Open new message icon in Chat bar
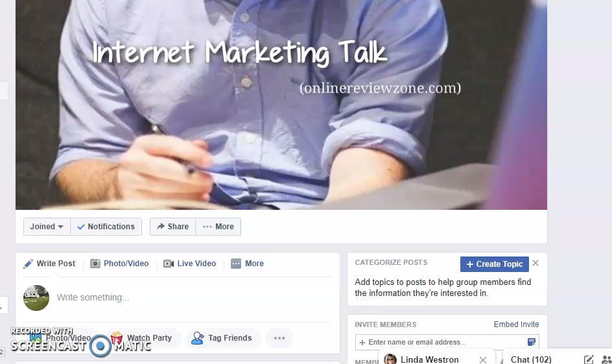The width and height of the screenshot is (612, 364). click(589, 359)
